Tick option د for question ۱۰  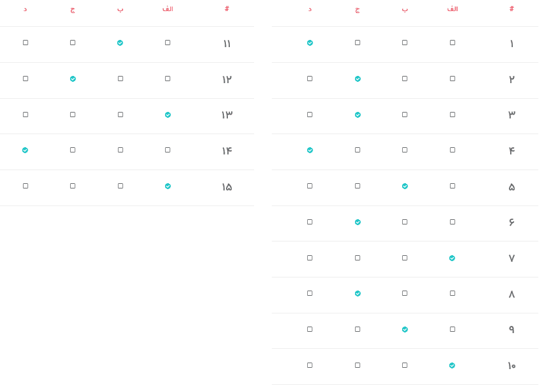click(310, 365)
